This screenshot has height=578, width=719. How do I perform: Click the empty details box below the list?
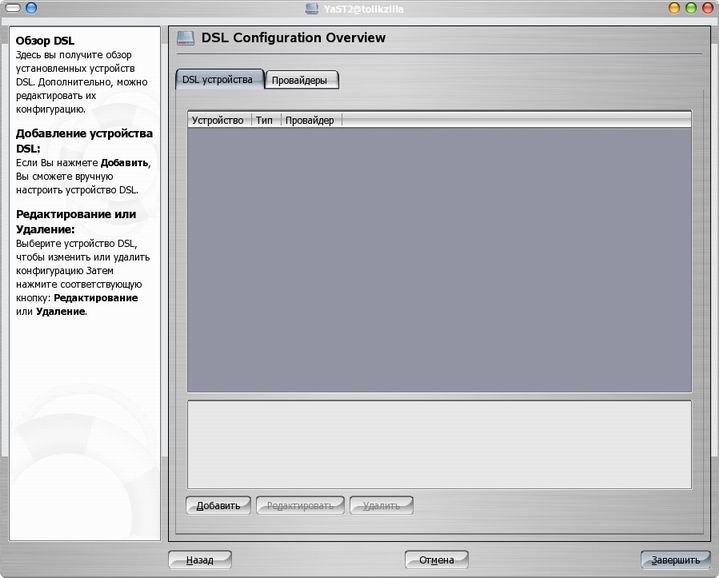(x=439, y=444)
